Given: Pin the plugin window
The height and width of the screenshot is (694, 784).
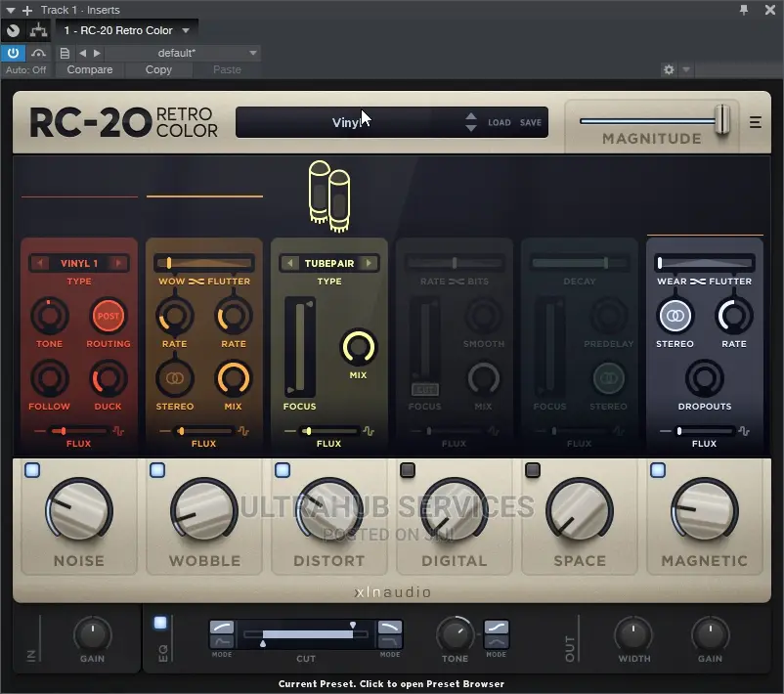Looking at the screenshot, I should [744, 10].
